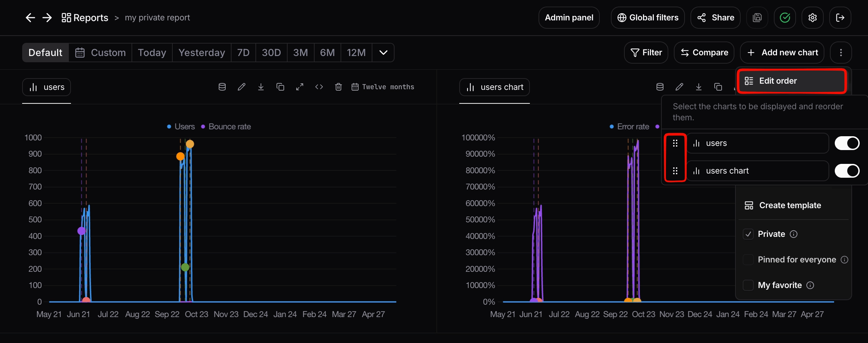The width and height of the screenshot is (868, 343).
Task: Expand the date range dropdown chevron
Action: coord(383,53)
